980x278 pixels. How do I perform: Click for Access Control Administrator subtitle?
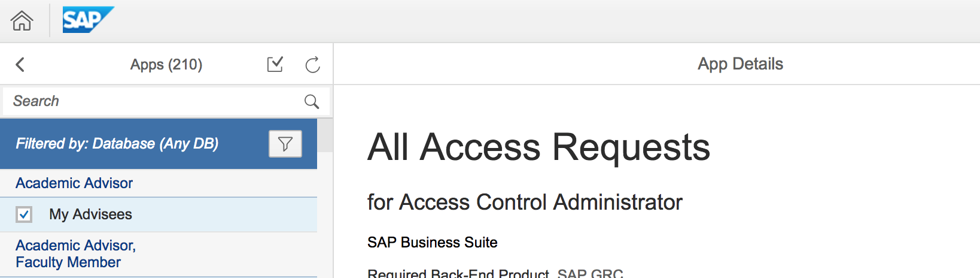point(525,203)
